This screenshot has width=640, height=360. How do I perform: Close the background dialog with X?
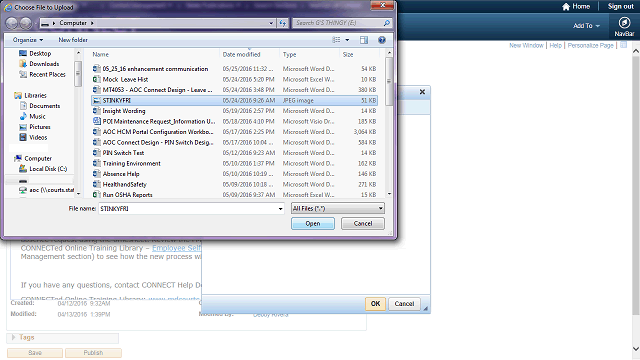point(422,92)
